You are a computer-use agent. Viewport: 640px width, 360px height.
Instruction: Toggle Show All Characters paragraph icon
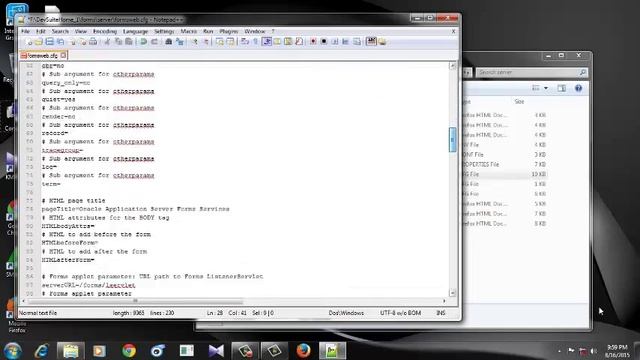[x=256, y=42]
